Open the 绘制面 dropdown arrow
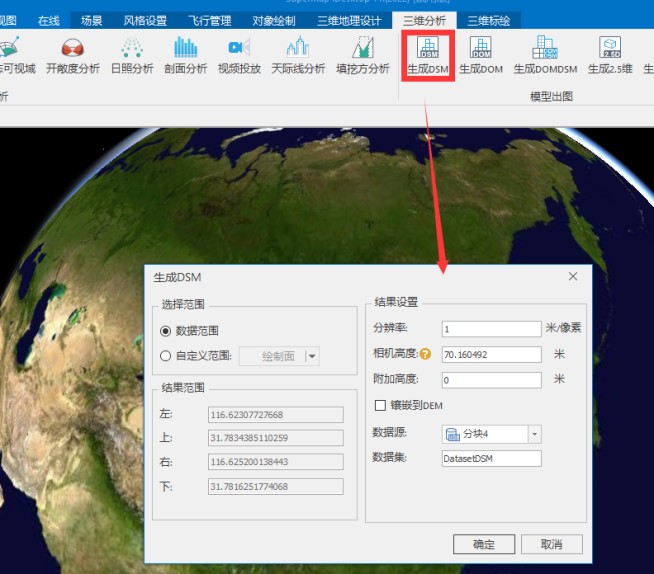Viewport: 654px width, 574px height. (312, 356)
